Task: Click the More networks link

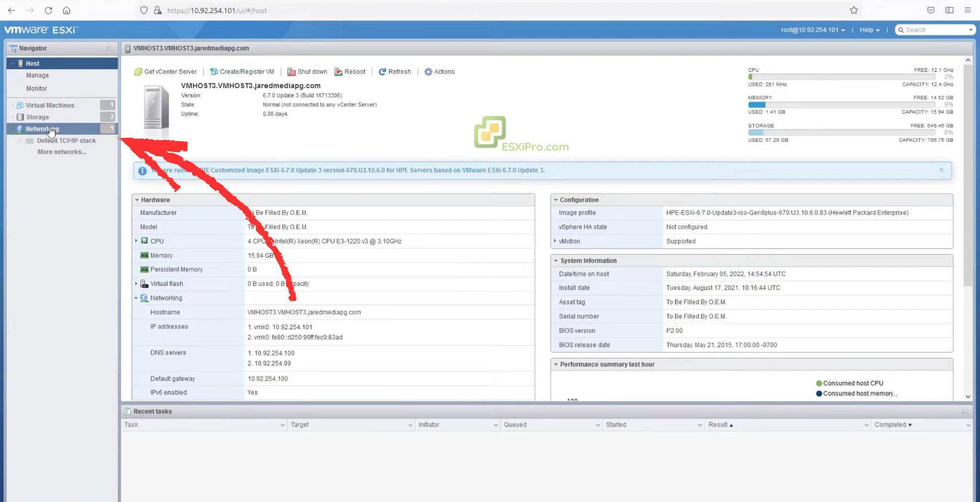Action: [x=61, y=152]
